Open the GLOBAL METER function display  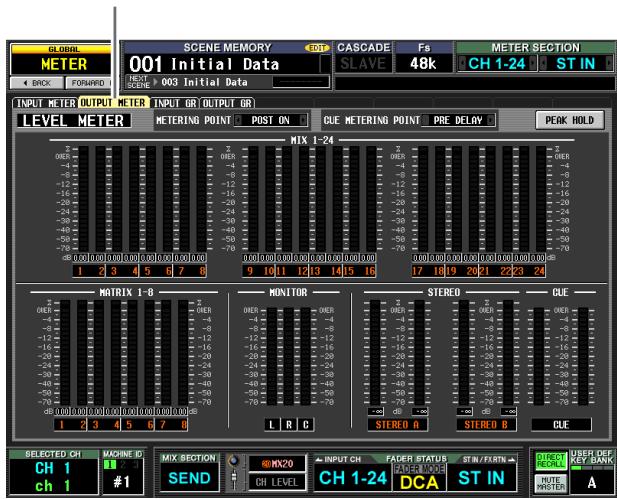point(61,60)
